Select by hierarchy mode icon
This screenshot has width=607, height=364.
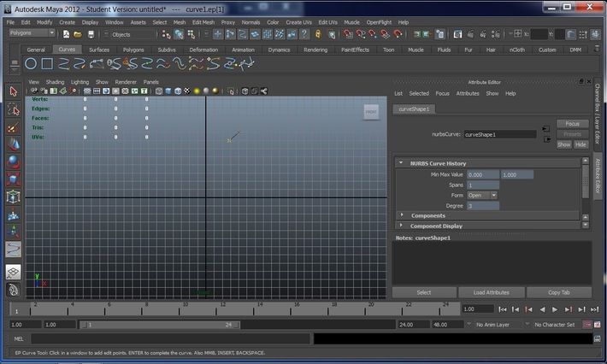[x=167, y=34]
